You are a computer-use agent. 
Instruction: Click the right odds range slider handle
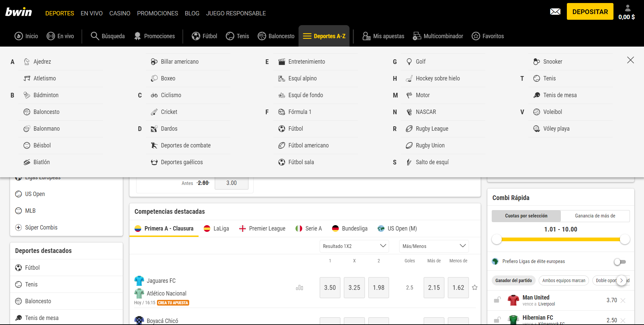coord(625,239)
